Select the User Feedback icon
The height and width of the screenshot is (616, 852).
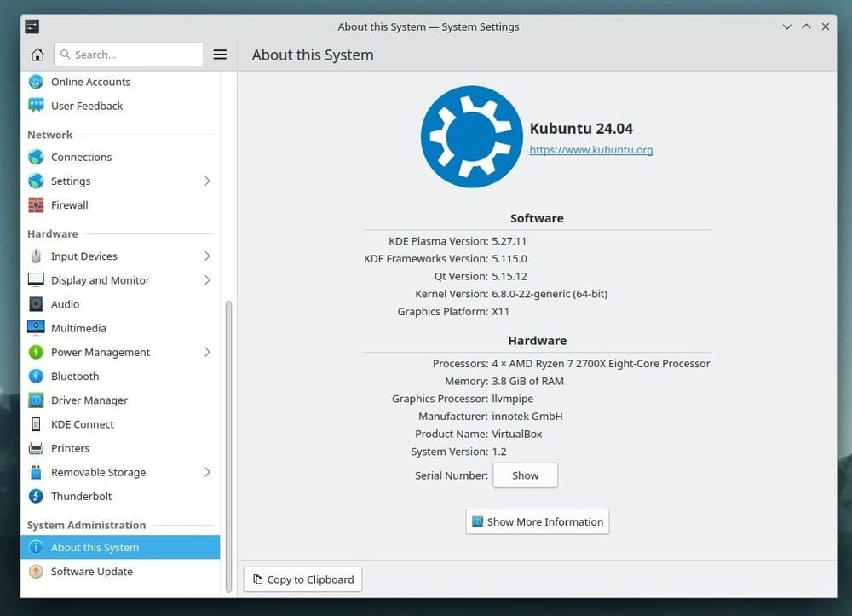[35, 106]
